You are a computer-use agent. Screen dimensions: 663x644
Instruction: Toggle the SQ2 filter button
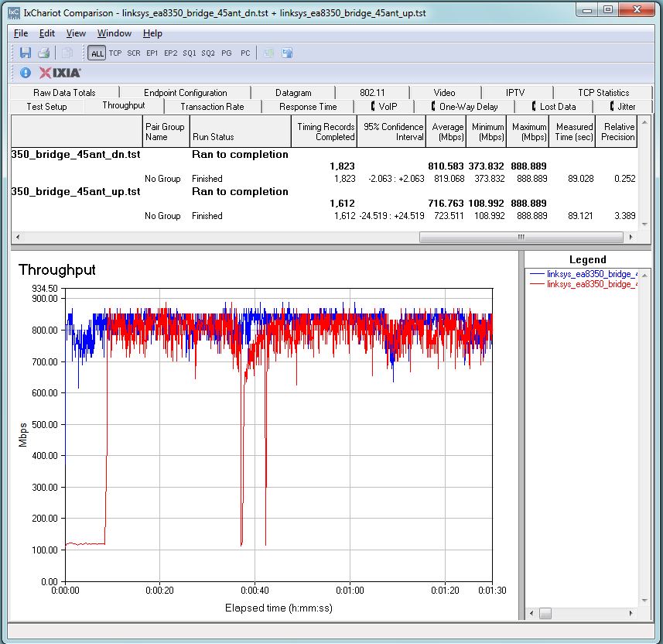pyautogui.click(x=207, y=53)
